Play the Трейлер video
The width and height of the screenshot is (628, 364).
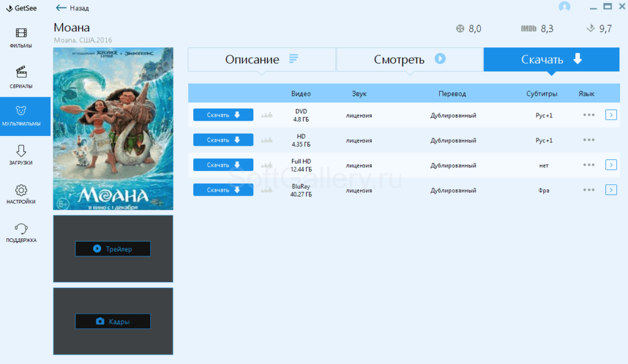[113, 249]
